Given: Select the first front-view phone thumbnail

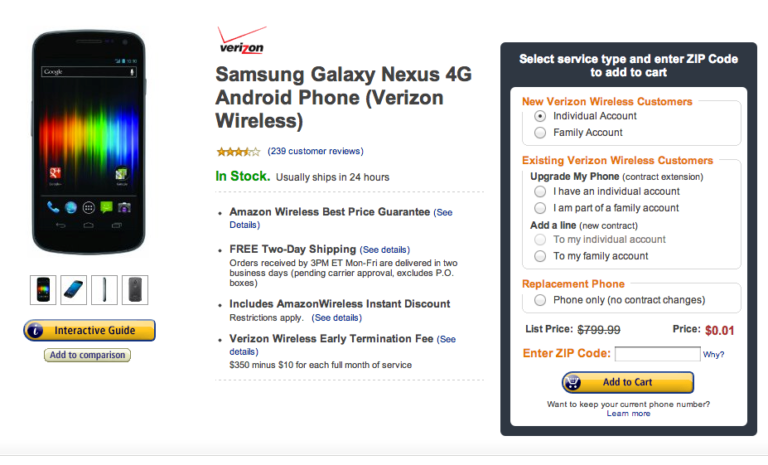Looking at the screenshot, I should 44,290.
